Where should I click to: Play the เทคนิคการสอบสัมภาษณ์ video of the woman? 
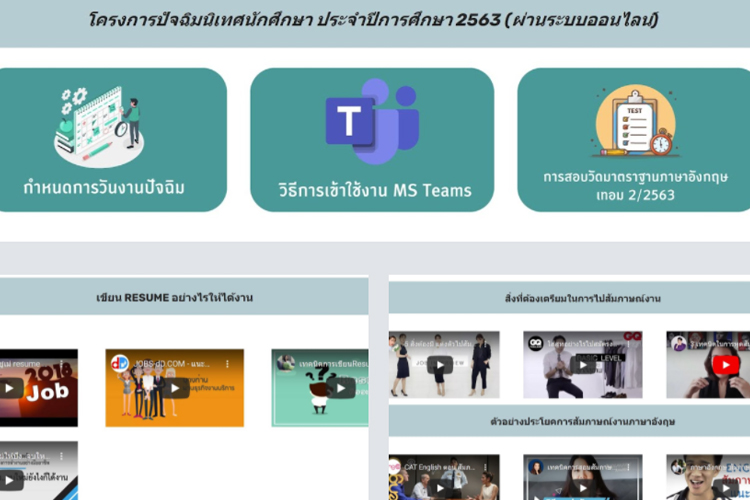[583, 488]
